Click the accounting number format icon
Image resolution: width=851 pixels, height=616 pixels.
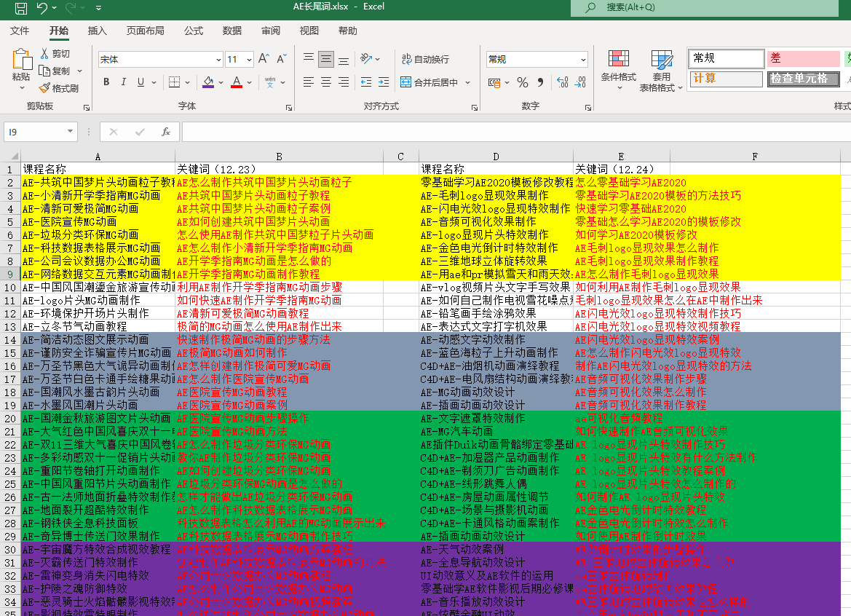click(x=494, y=82)
